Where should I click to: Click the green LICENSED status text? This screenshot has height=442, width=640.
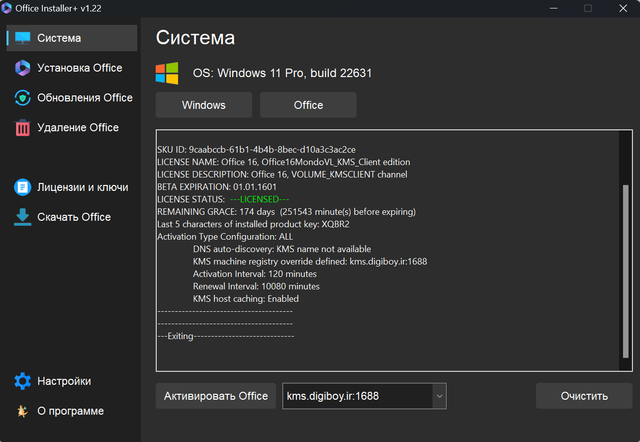coord(260,199)
